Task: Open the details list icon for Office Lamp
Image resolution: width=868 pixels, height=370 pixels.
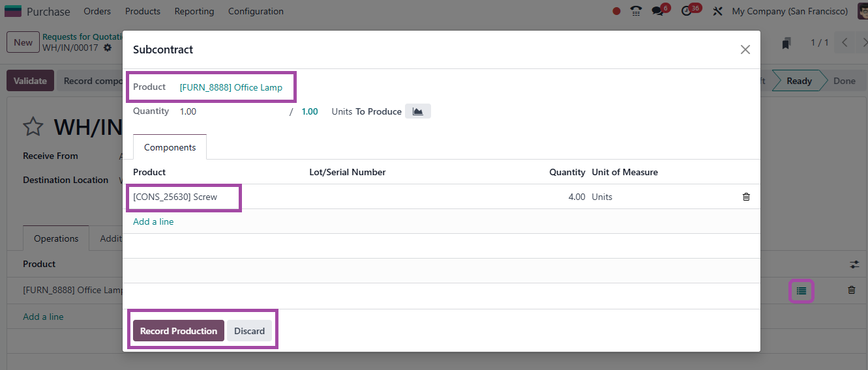Action: tap(801, 291)
